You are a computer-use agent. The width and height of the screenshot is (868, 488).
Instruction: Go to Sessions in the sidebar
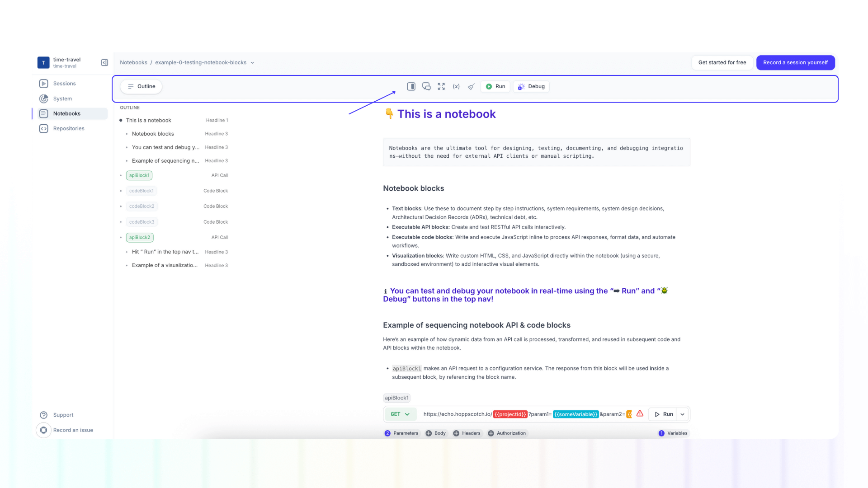coord(64,84)
